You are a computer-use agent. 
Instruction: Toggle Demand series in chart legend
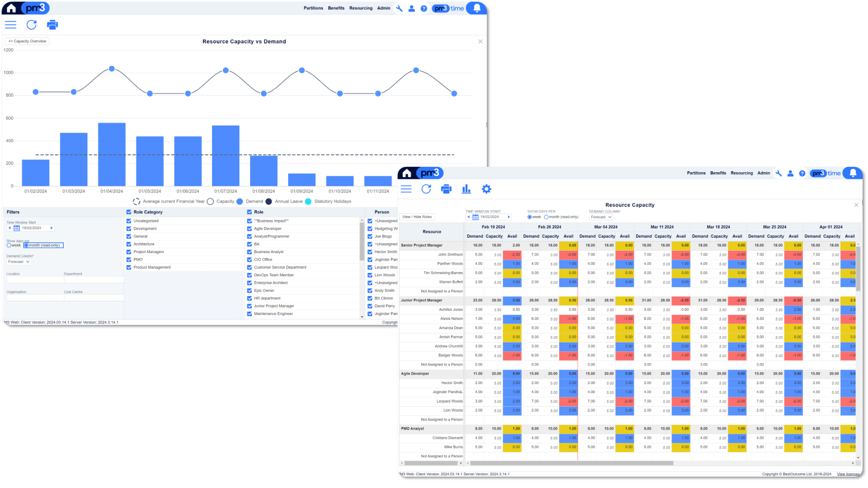click(x=250, y=202)
